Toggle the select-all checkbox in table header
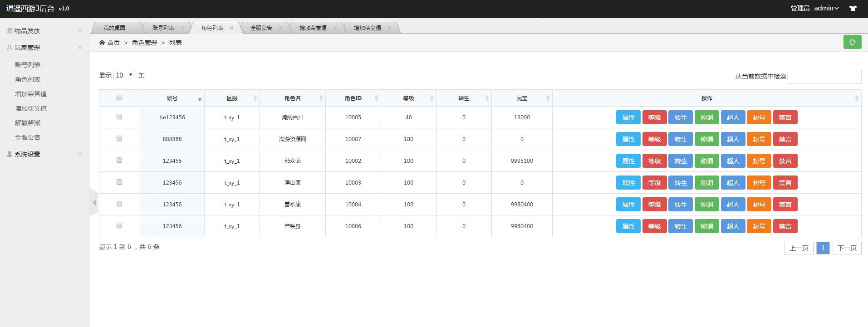 click(119, 98)
